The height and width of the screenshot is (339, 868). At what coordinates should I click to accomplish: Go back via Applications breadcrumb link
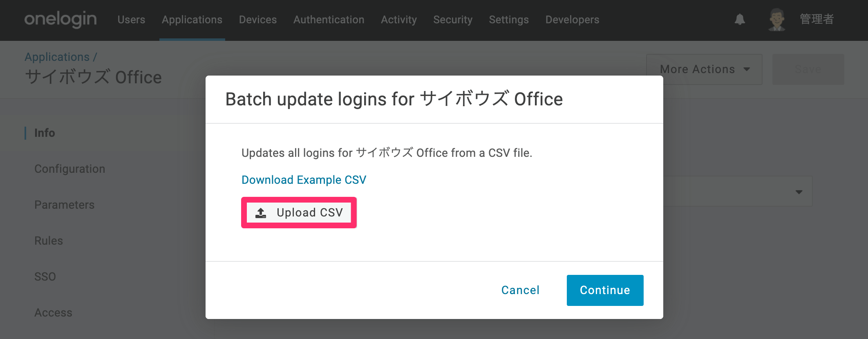click(57, 57)
